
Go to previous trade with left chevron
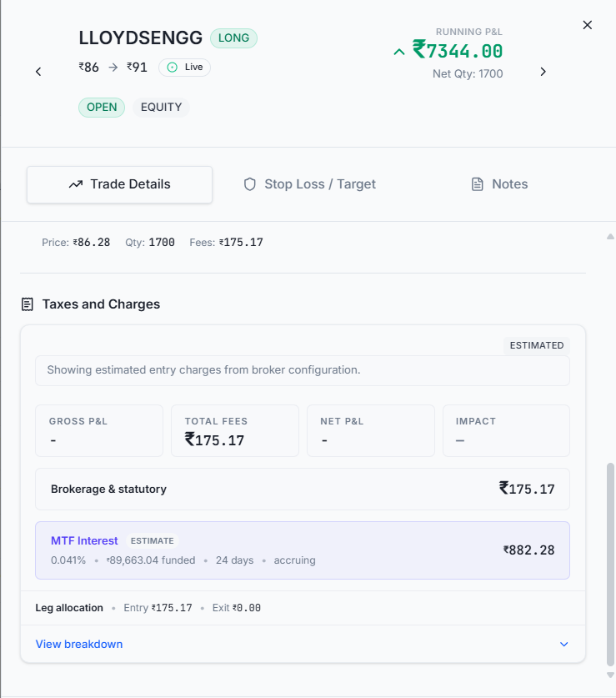[38, 72]
